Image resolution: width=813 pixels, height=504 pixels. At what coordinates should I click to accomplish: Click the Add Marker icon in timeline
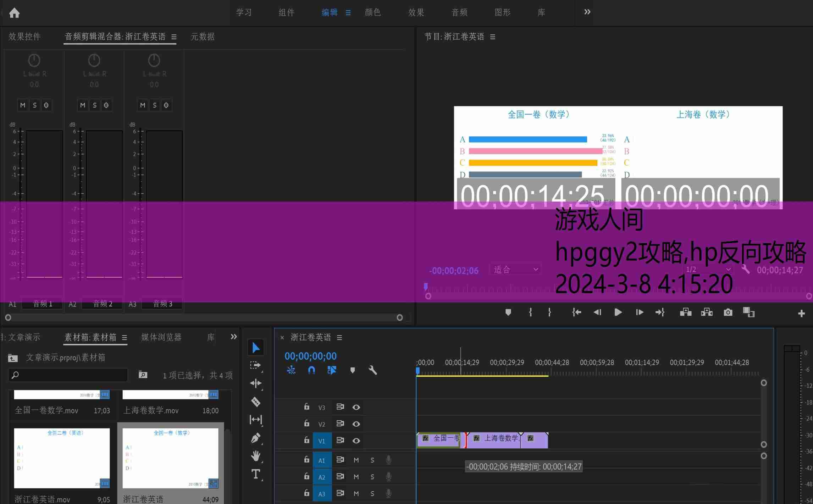353,370
